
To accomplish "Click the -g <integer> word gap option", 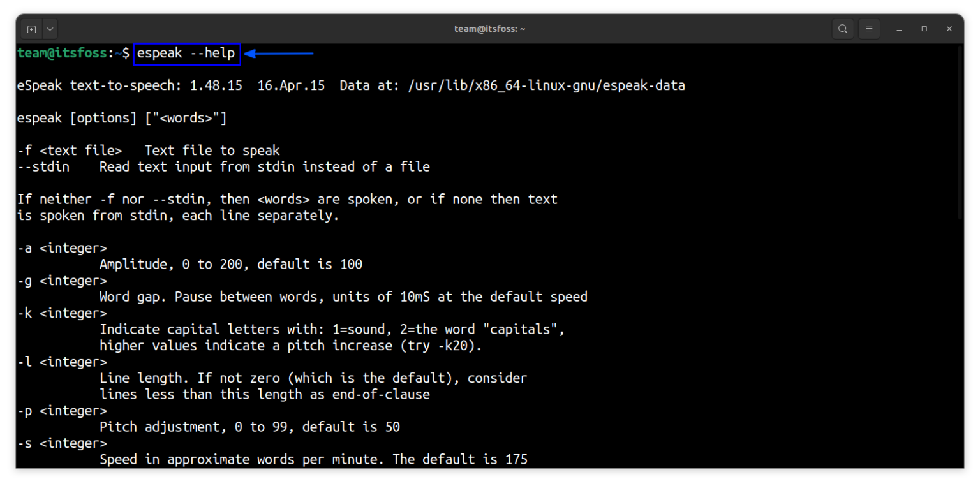I will [63, 281].
